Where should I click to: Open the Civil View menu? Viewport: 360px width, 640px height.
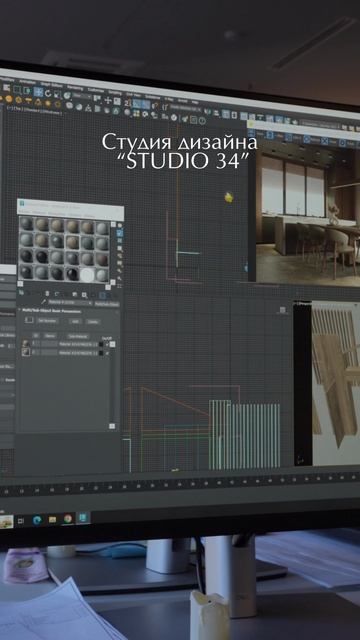coord(133,94)
